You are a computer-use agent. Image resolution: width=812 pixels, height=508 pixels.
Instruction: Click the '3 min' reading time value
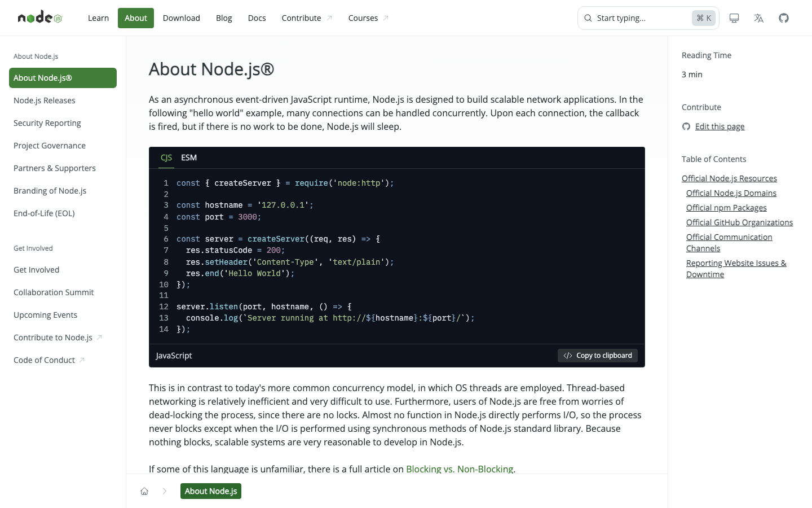692,75
